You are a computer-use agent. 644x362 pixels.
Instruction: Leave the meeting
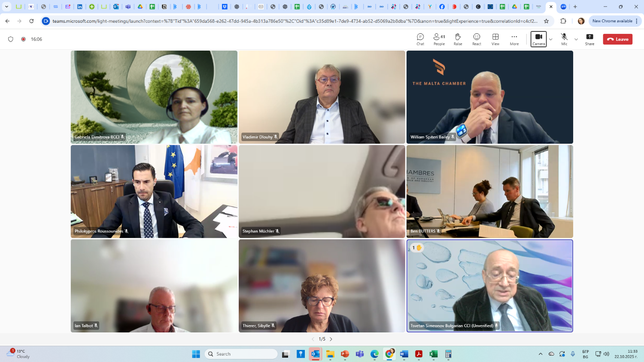click(617, 39)
